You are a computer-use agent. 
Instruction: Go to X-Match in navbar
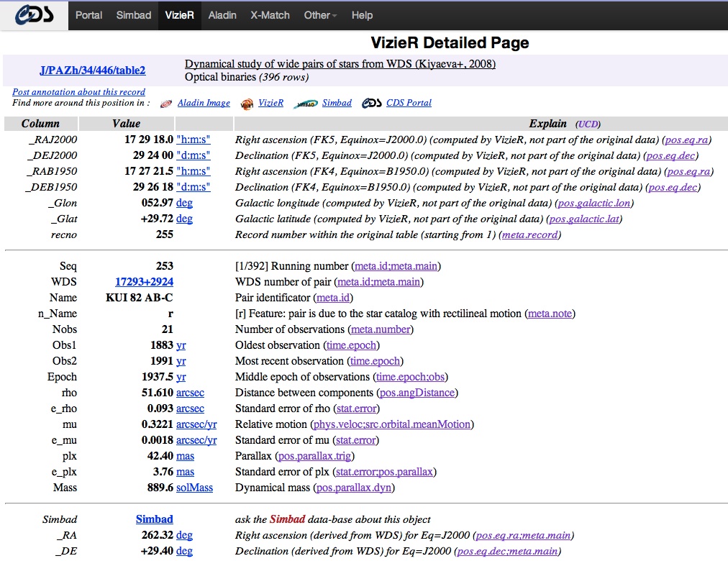coord(270,15)
